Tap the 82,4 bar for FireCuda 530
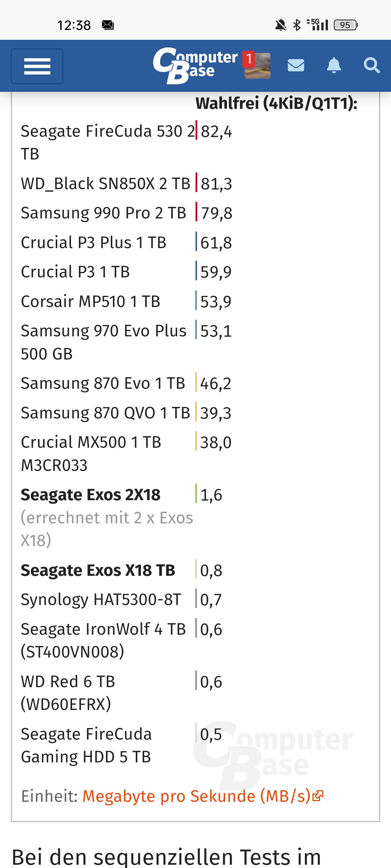Image resolution: width=391 pixels, height=868 pixels. (214, 131)
